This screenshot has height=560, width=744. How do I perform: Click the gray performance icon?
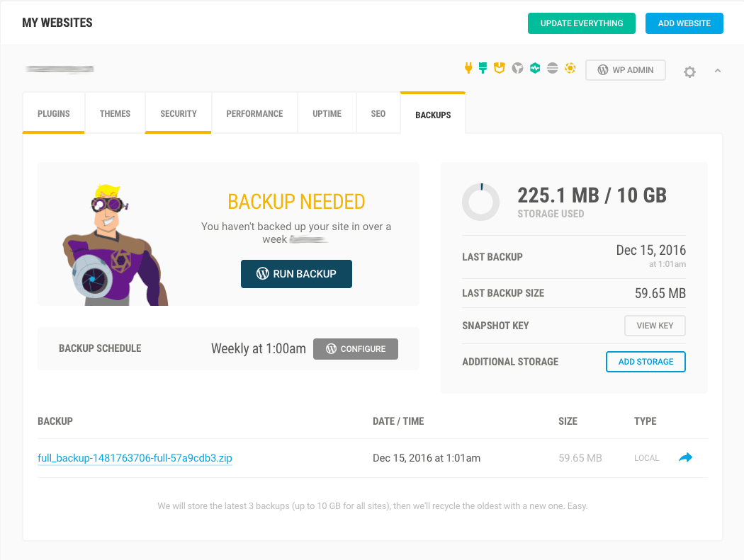coord(518,68)
